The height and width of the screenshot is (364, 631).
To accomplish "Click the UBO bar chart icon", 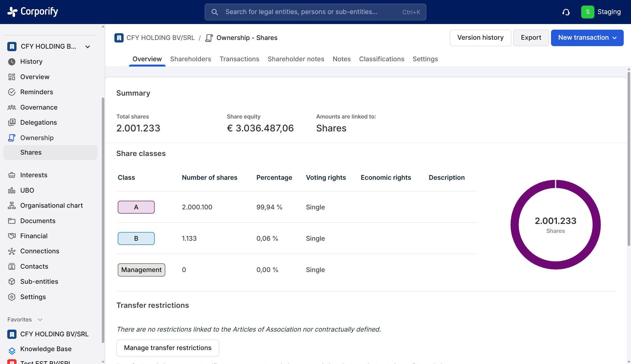I will (x=12, y=190).
